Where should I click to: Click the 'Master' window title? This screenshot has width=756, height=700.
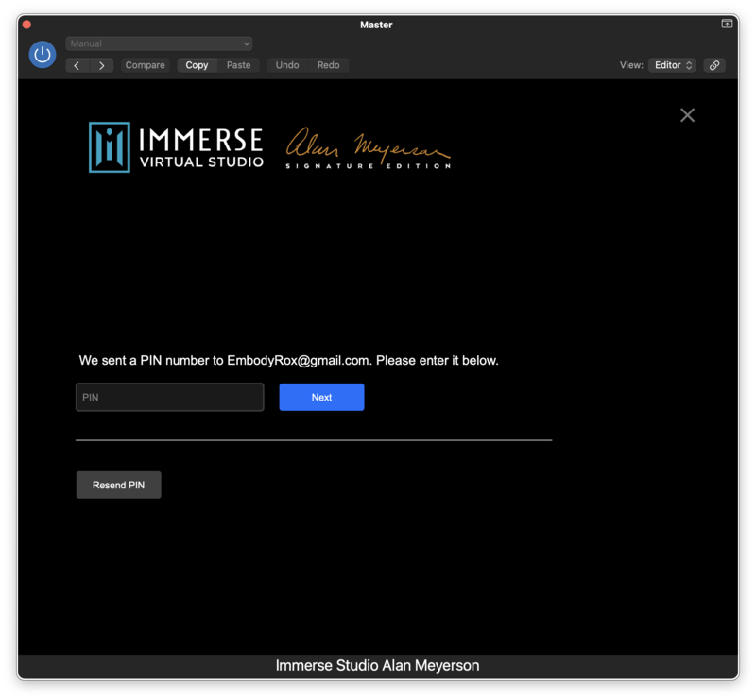click(376, 25)
